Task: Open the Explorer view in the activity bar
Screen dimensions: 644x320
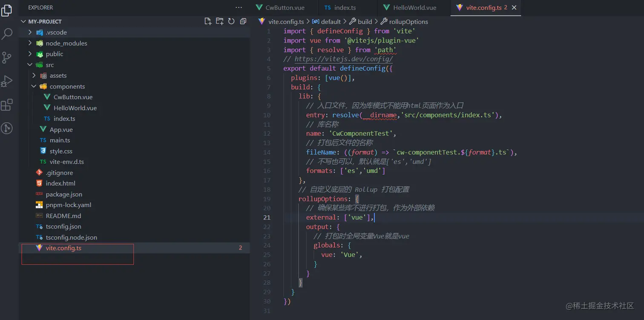Action: pyautogui.click(x=7, y=10)
